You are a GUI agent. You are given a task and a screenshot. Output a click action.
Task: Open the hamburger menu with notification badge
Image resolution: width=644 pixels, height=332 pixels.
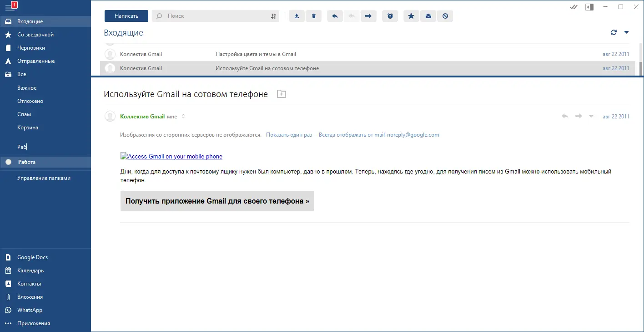pos(10,7)
